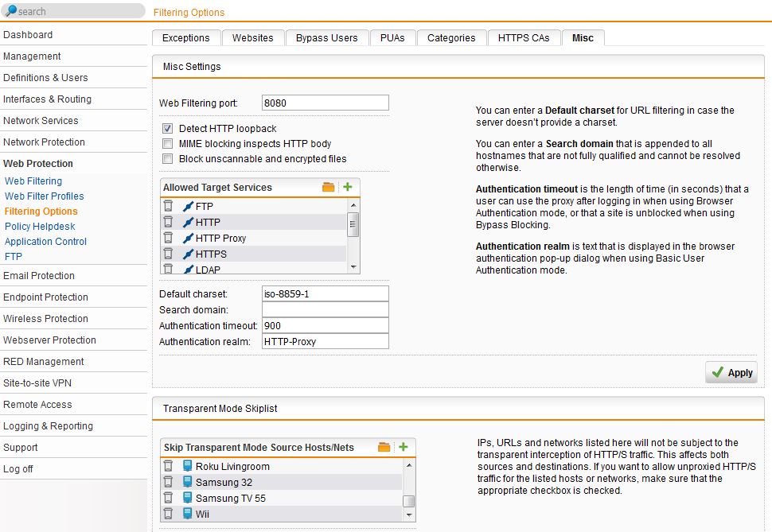772x532 pixels.
Task: Click Samsung 32 host icon
Action: coord(188,481)
